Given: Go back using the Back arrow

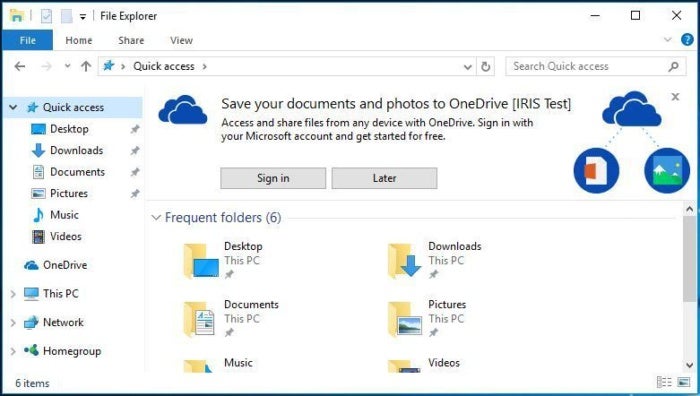Looking at the screenshot, I should 20,67.
